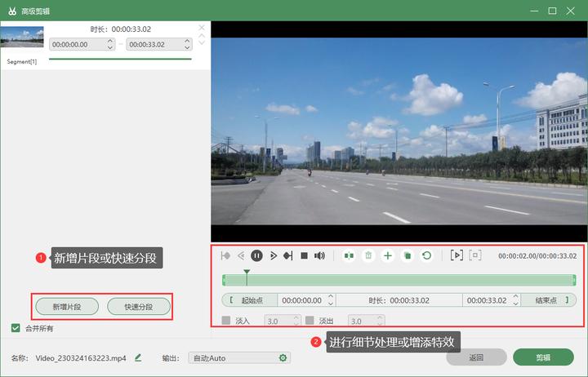Viewport: 588px width, 377px height.
Task: Play the selected segment bracket icon
Action: click(x=457, y=255)
